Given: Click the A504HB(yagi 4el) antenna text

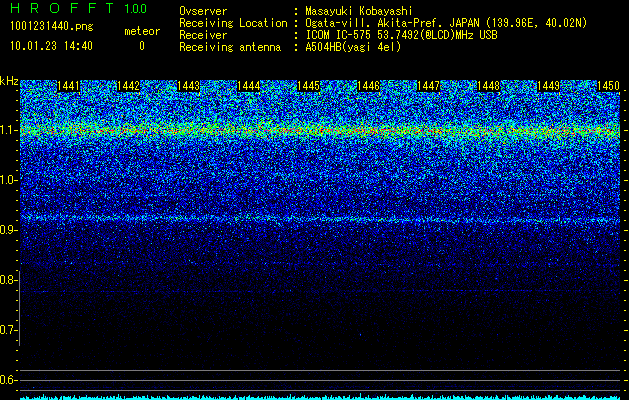Looking at the screenshot, I should click(x=353, y=47).
